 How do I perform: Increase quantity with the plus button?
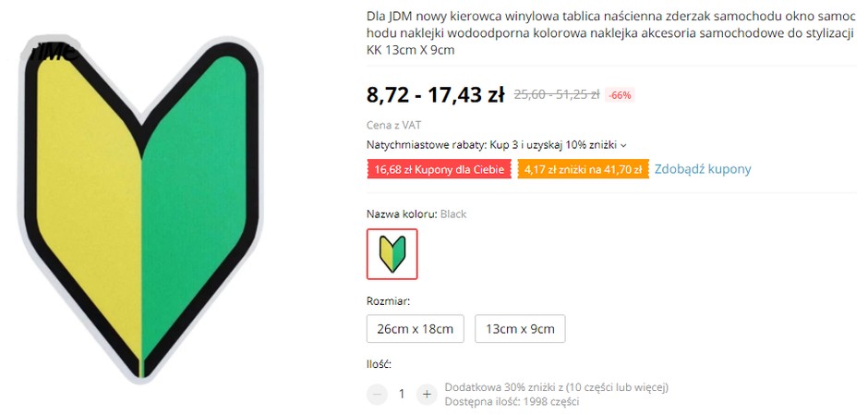tap(427, 394)
